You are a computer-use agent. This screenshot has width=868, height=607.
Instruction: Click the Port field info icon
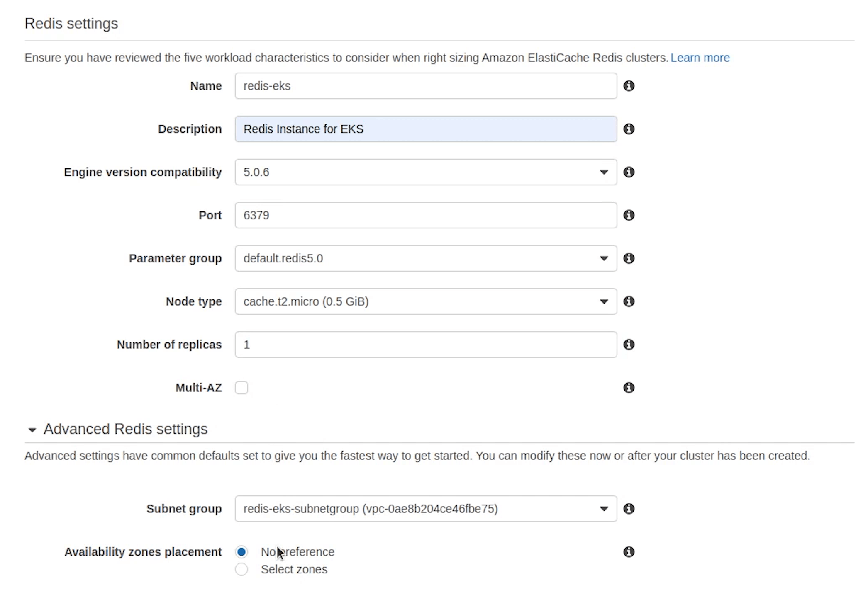pyautogui.click(x=629, y=215)
